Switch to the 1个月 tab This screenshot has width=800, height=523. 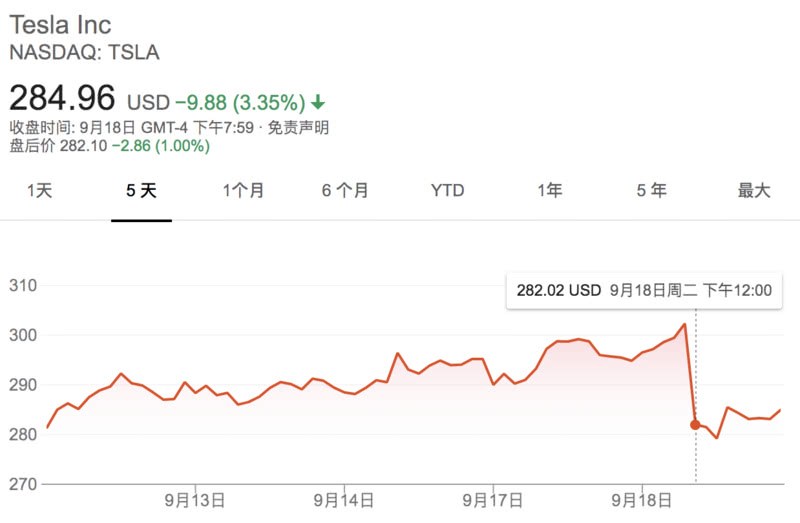tap(243, 190)
